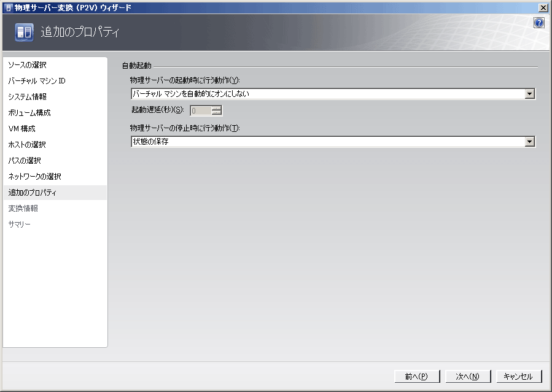Screen dimensions: 552x392
Task: Click the 前へ(P) button
Action: point(417,377)
